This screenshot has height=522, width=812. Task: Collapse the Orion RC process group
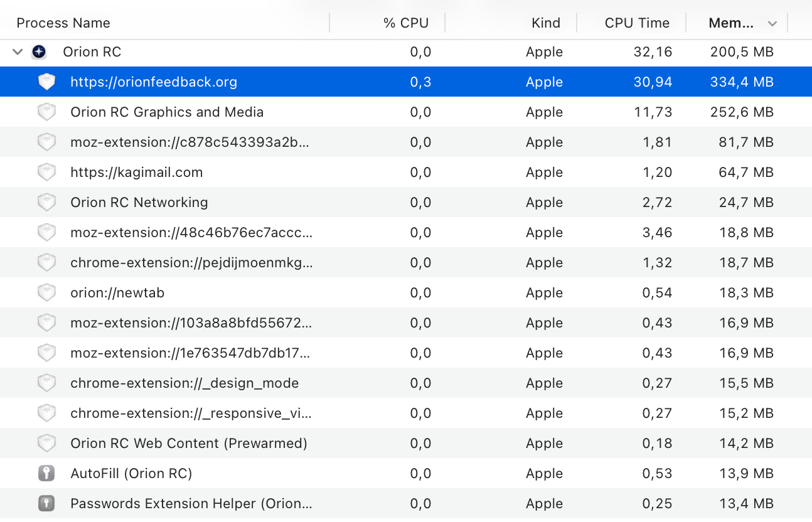(x=17, y=52)
